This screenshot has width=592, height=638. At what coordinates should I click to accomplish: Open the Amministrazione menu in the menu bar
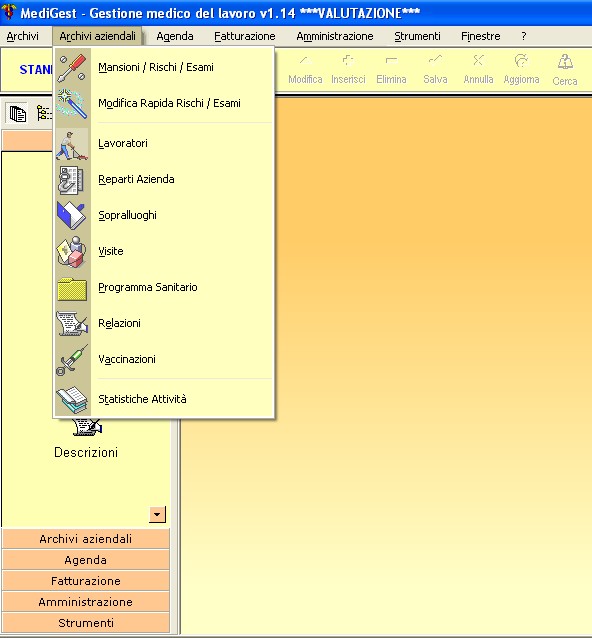[334, 36]
